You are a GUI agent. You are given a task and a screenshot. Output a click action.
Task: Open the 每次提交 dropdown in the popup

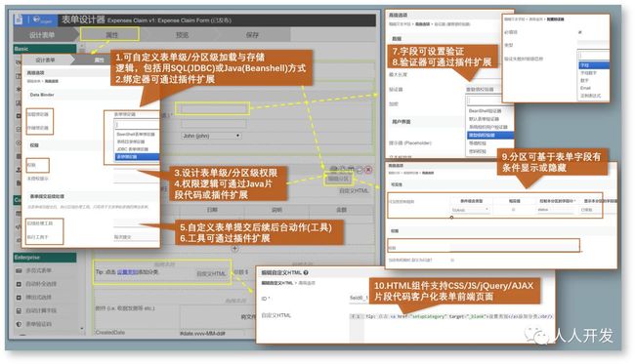pos(136,237)
